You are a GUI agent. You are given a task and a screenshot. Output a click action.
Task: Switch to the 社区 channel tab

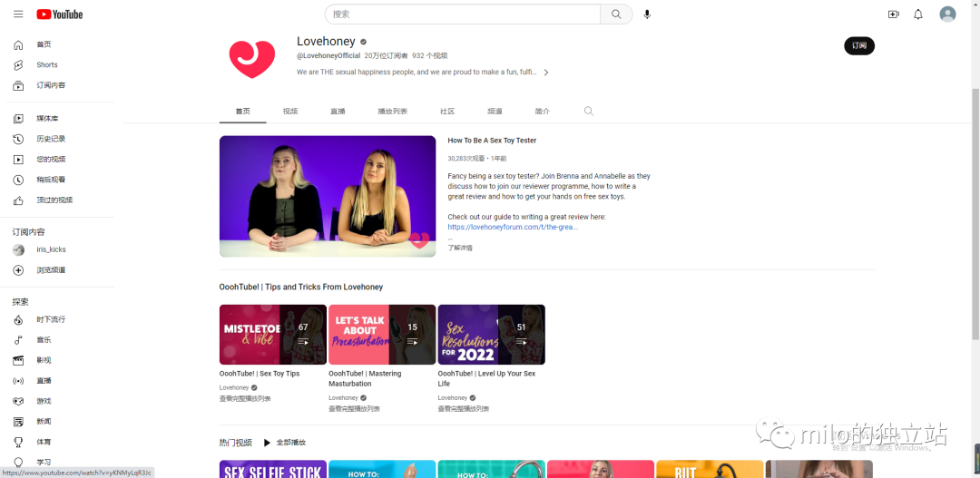pos(446,112)
